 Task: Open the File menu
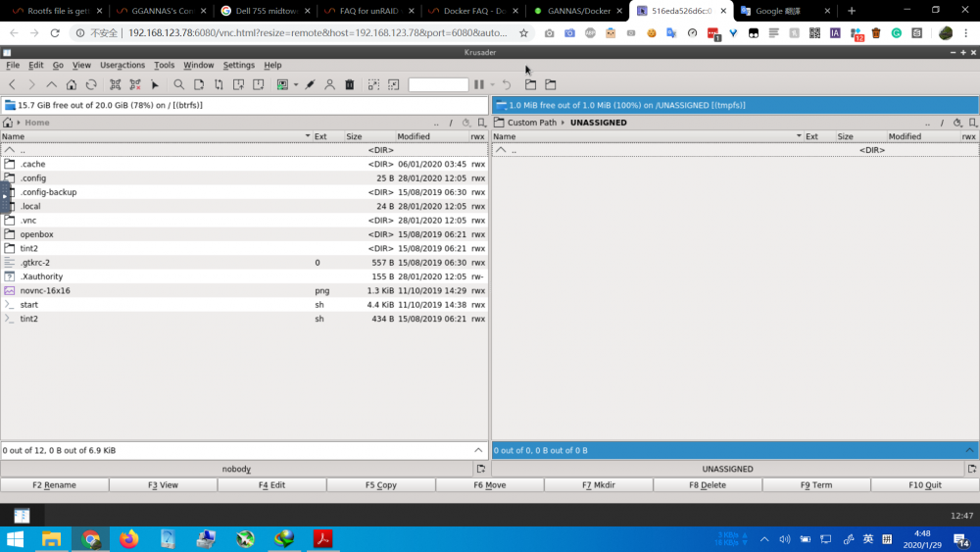(x=13, y=65)
